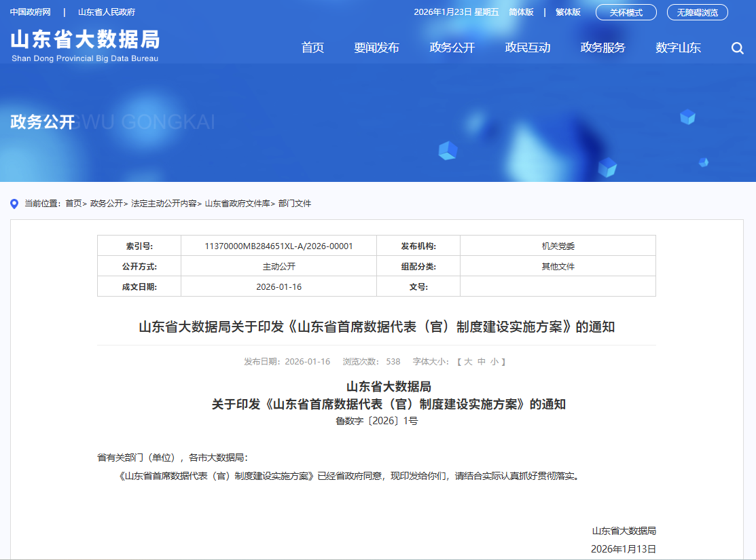756x560 pixels.
Task: Open the 数字山东 menu
Action: [678, 48]
